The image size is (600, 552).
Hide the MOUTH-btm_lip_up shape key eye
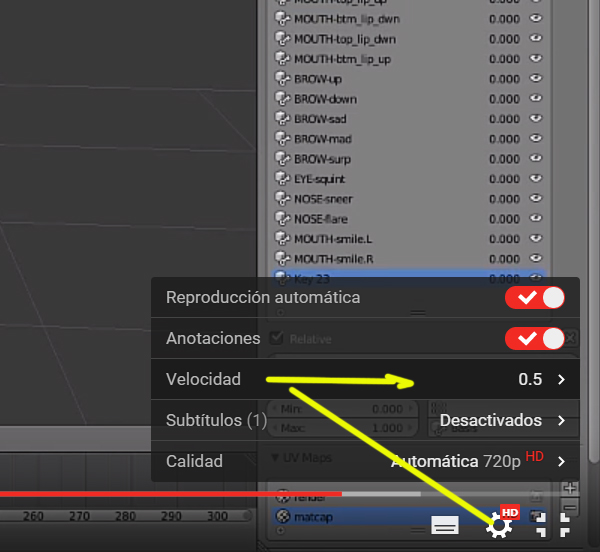(x=536, y=58)
